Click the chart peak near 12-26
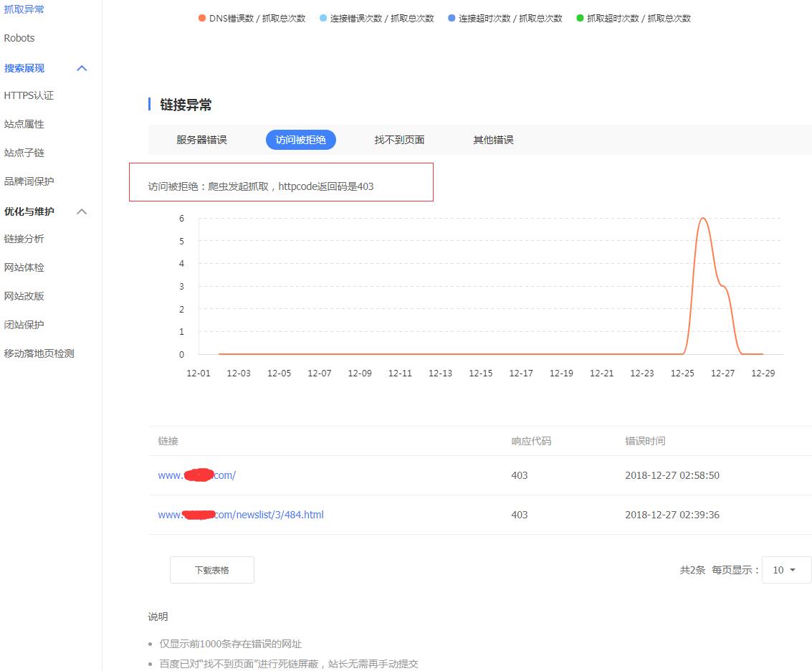The image size is (812, 671). (x=703, y=218)
